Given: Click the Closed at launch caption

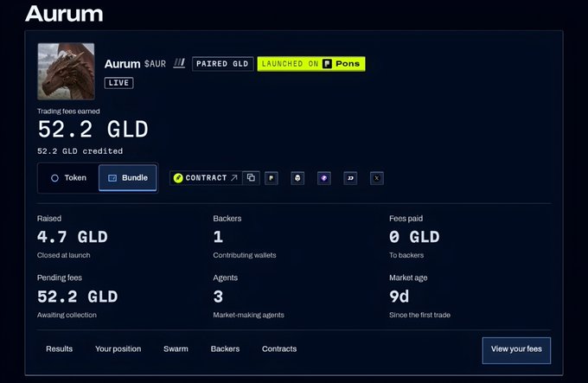Looking at the screenshot, I should [x=64, y=255].
